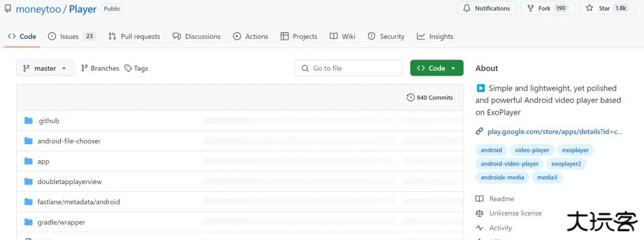
Task: Switch to the Discussions tab
Action: pos(197,36)
